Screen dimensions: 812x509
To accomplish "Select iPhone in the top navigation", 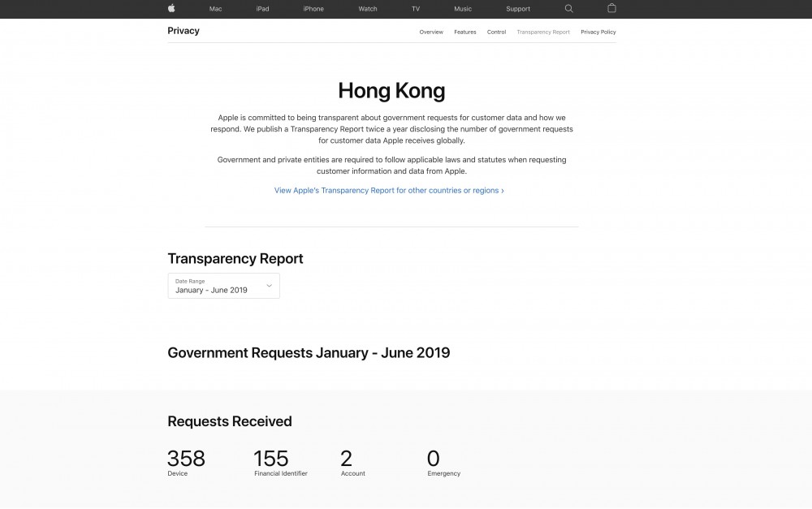I will coord(313,9).
